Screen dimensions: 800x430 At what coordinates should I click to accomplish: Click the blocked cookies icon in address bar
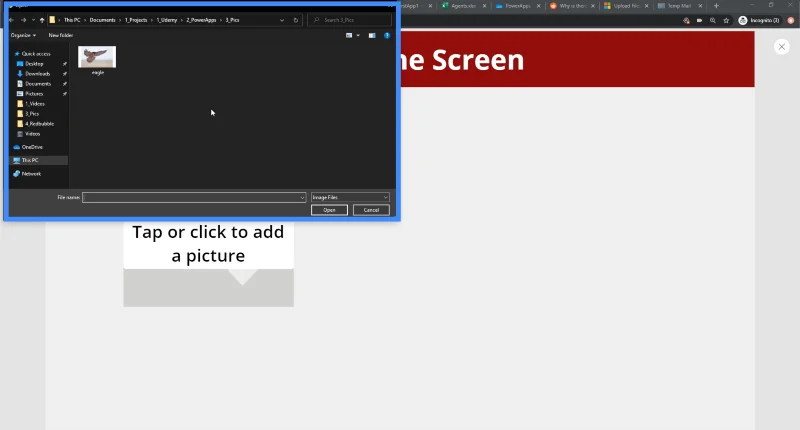click(686, 20)
